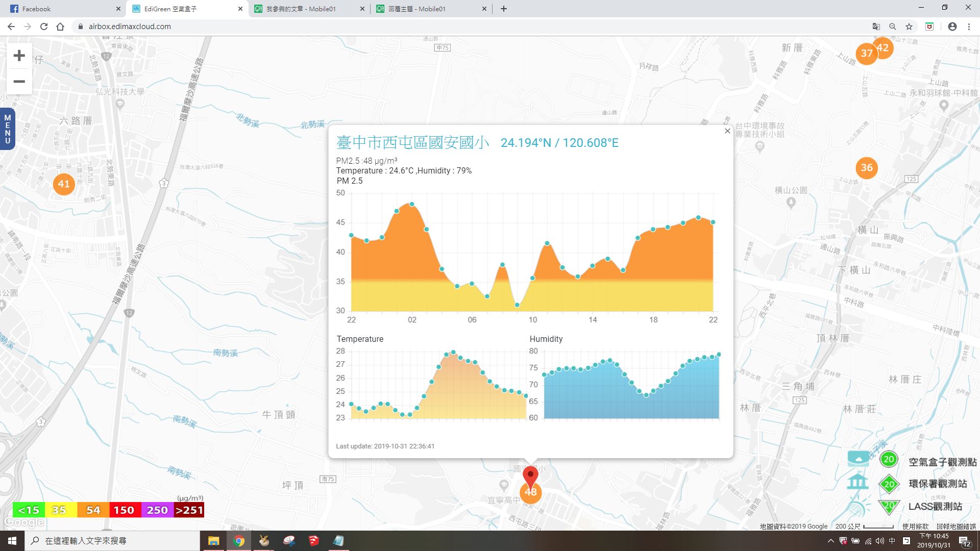Viewport: 980px width, 551px height.
Task: Open a new browser tab
Action: tap(504, 9)
